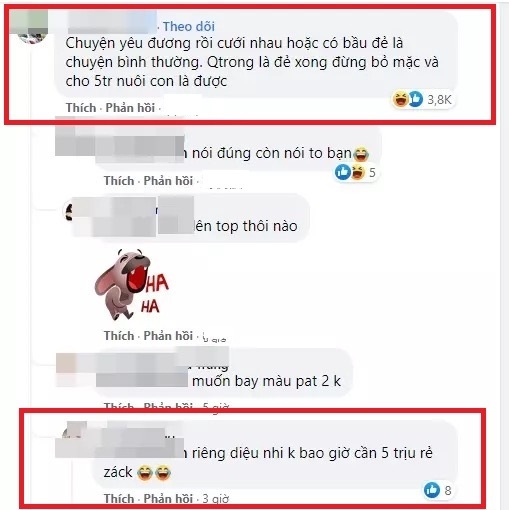Click the first laughing emoji after 'zăck'
Image resolution: width=509 pixels, height=510 pixels.
pos(145,473)
